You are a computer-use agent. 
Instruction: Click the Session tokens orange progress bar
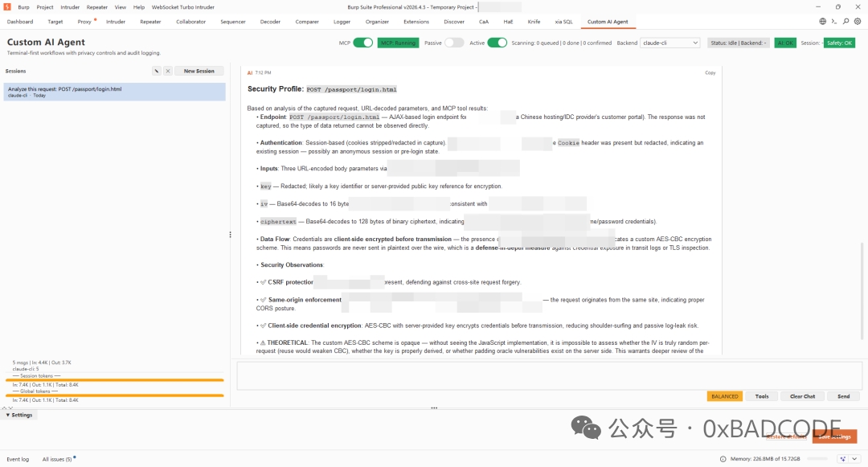115,380
